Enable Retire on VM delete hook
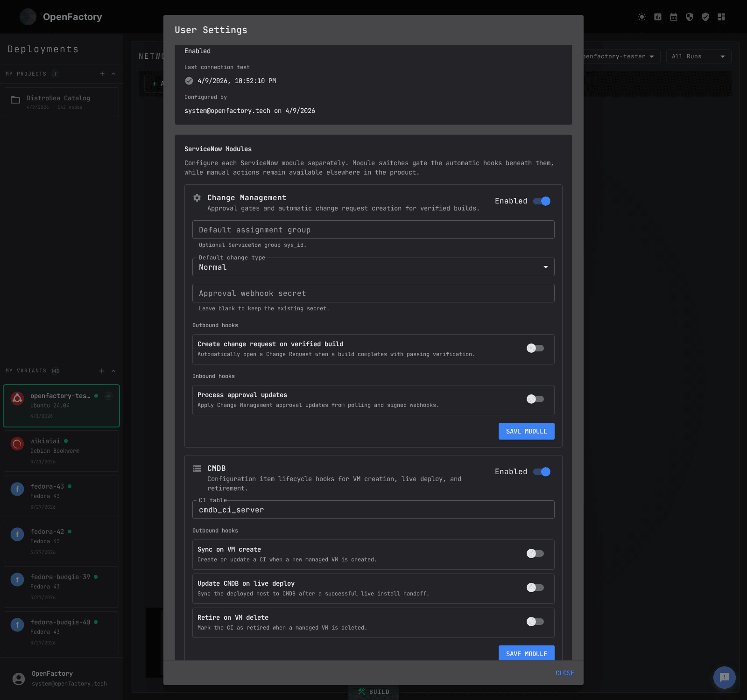Viewport: 747px width, 700px height. coord(535,622)
